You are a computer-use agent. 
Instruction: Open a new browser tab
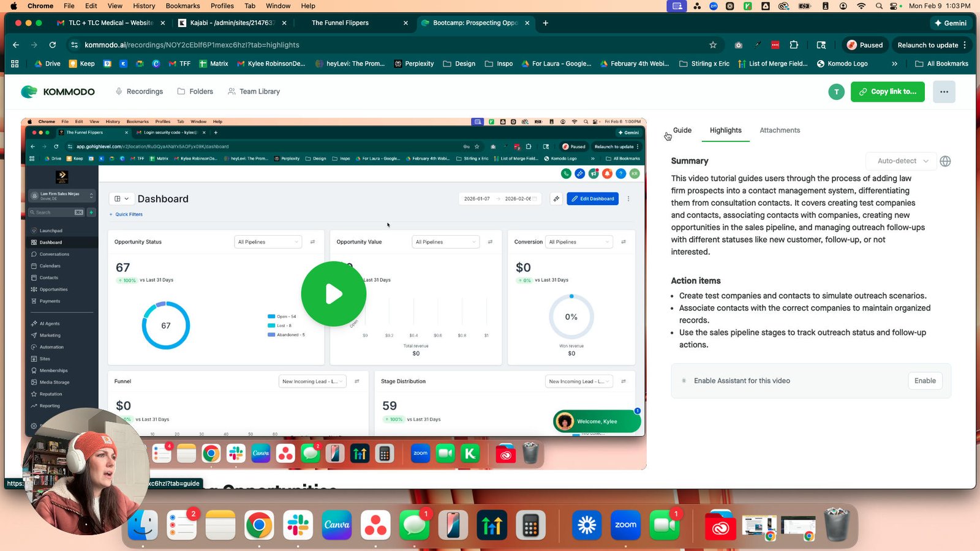click(545, 23)
